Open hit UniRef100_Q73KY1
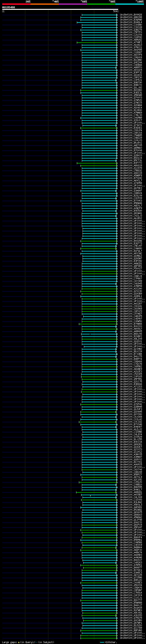 coord(131,125)
